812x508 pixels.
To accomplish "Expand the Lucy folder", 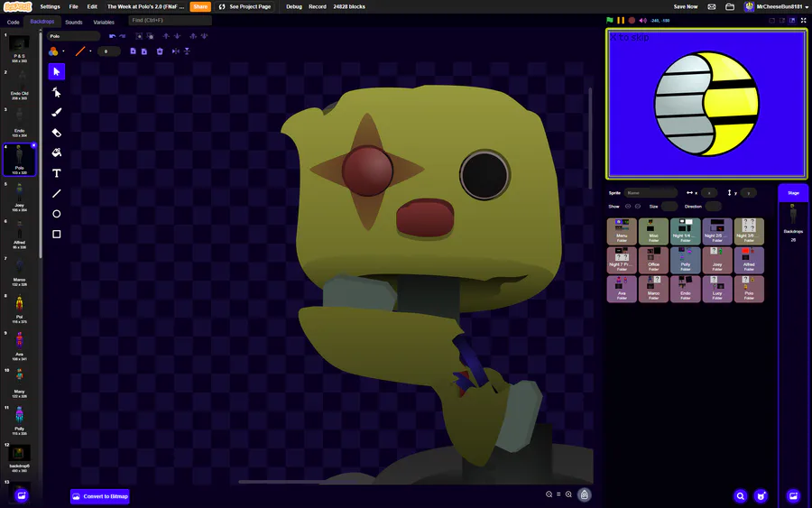I will (717, 289).
